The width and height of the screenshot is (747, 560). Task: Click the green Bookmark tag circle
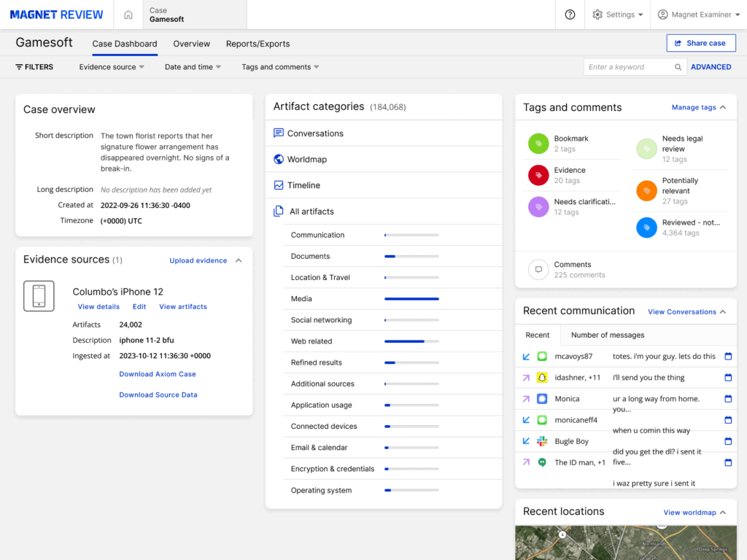pos(538,144)
